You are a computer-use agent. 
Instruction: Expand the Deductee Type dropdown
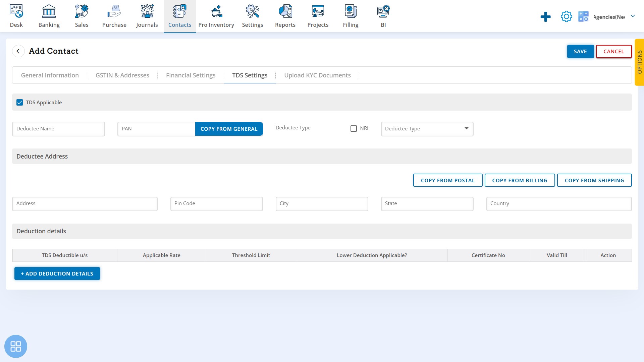pyautogui.click(x=427, y=128)
